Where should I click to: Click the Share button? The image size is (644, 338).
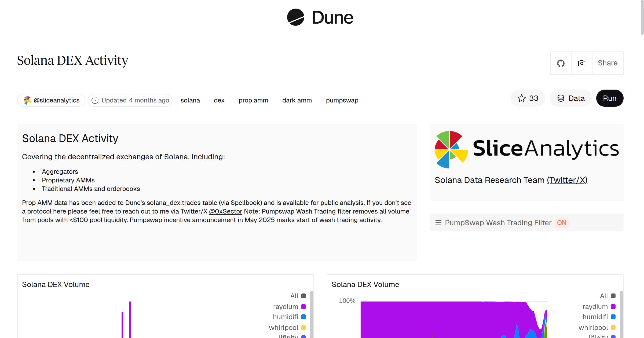click(x=608, y=63)
